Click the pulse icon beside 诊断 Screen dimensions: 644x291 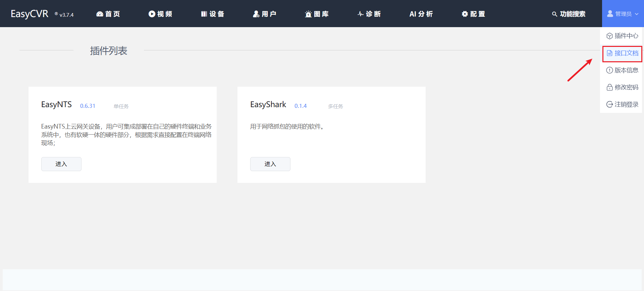[361, 14]
